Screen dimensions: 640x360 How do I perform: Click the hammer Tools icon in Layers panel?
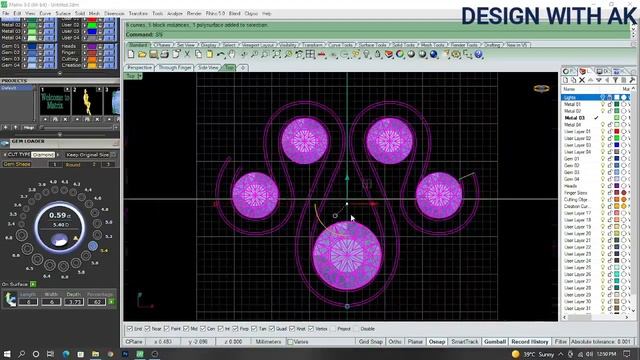click(632, 80)
